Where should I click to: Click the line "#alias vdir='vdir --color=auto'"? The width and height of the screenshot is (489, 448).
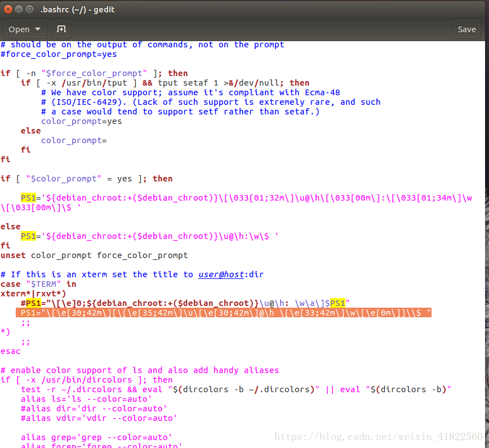click(x=99, y=418)
